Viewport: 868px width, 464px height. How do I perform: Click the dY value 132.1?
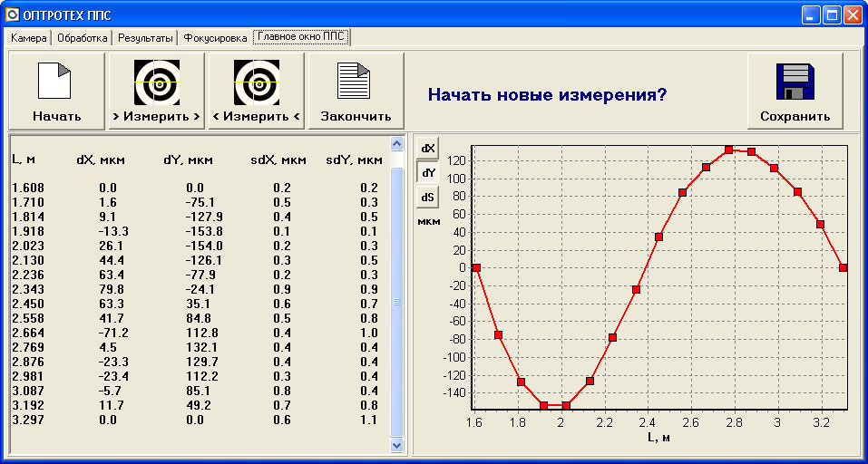[x=204, y=347]
